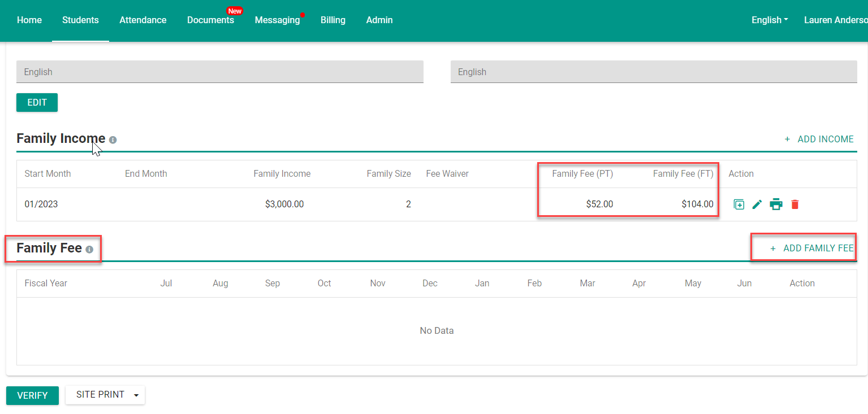Open the Lauren Anderson account menu
868x414 pixels.
pos(836,20)
